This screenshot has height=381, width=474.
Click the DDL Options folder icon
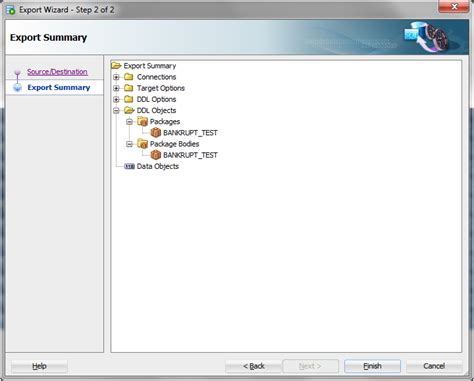[x=129, y=99]
